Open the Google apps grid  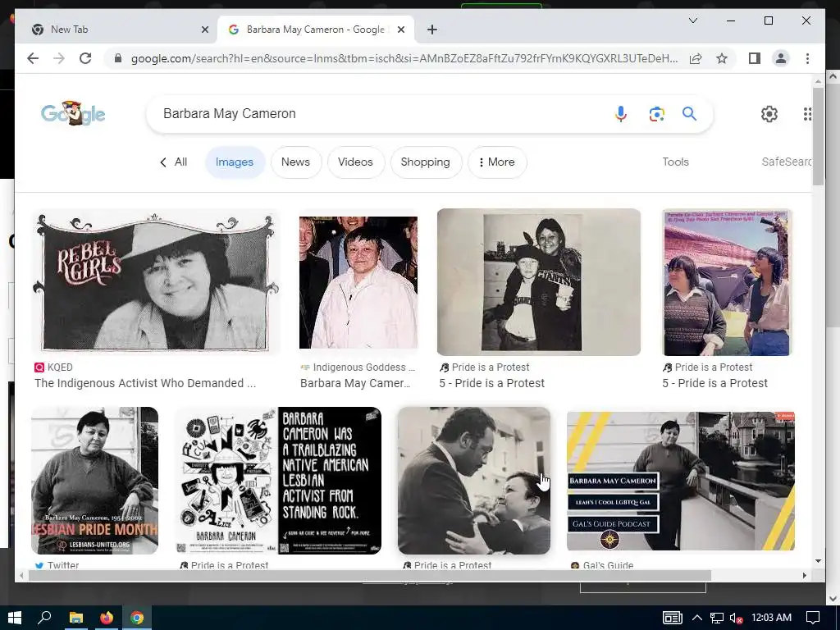click(x=807, y=113)
